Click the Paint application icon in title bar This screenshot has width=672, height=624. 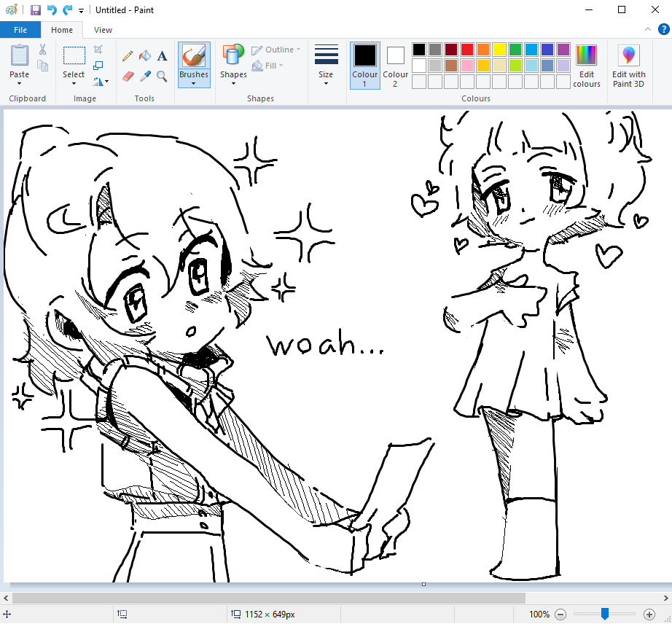[11, 9]
